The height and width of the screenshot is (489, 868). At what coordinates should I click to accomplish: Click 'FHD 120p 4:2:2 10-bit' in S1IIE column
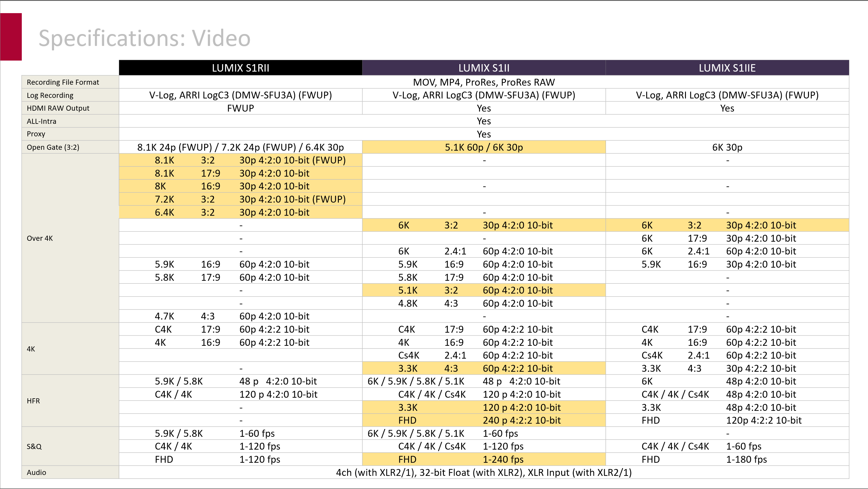727,420
